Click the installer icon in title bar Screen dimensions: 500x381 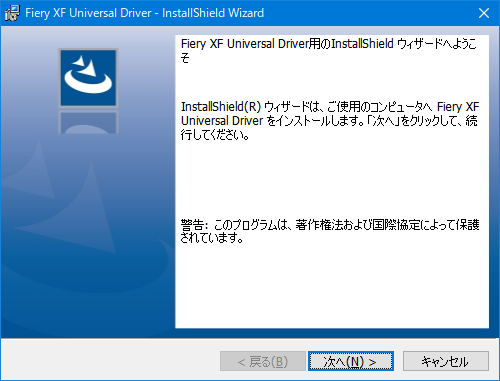coord(12,13)
